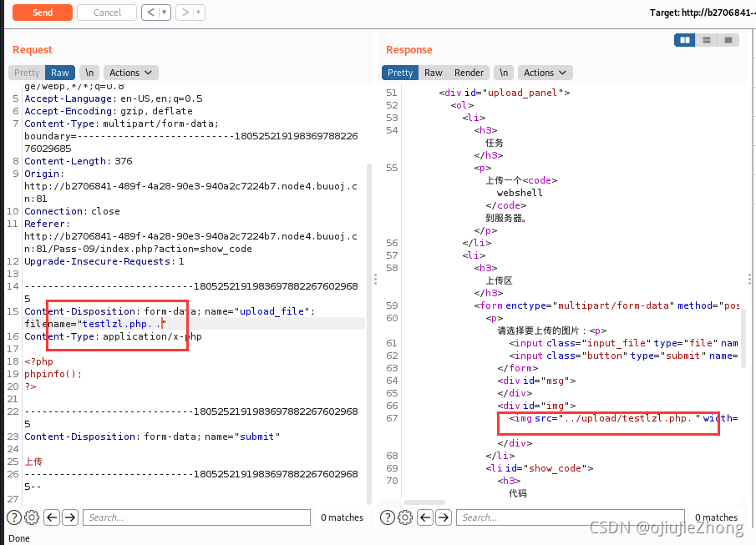Image resolution: width=756 pixels, height=545 pixels.
Task: Click the Accept-Language header line
Action: coord(114,98)
